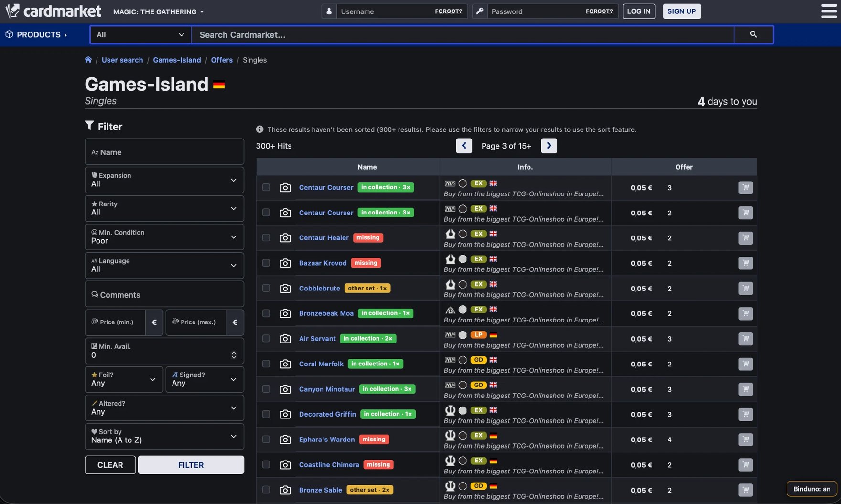Clear all filters with CLEAR button
841x504 pixels.
pyautogui.click(x=110, y=465)
